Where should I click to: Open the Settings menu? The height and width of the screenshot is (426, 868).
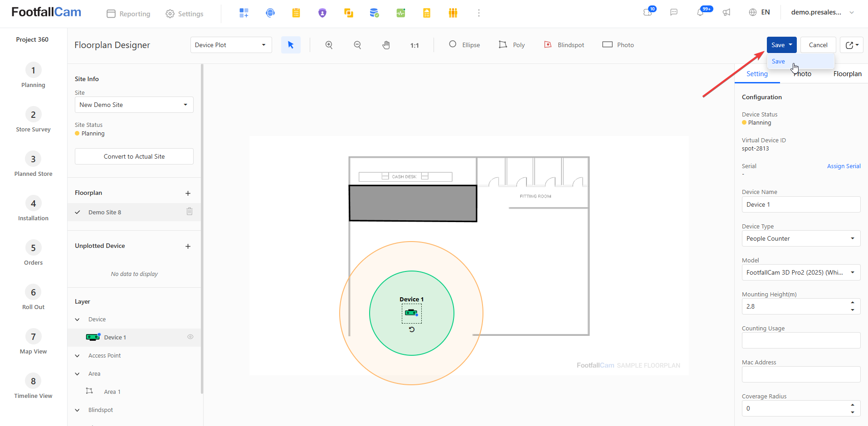click(185, 14)
